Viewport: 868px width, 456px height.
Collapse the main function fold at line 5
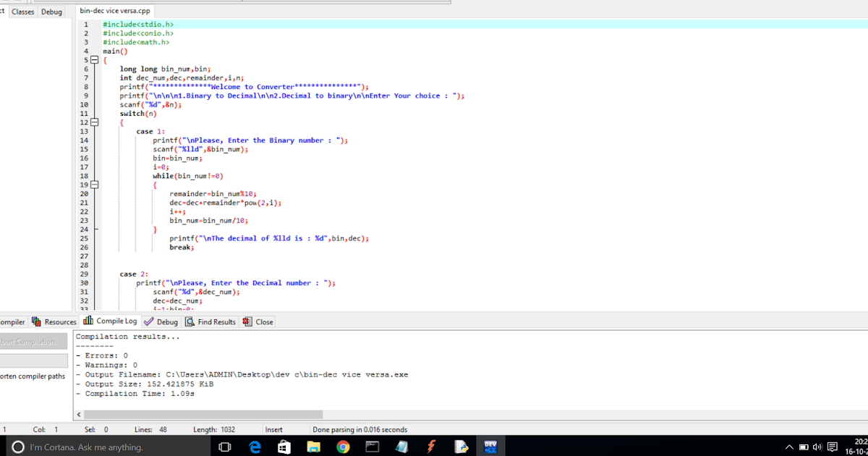click(94, 59)
